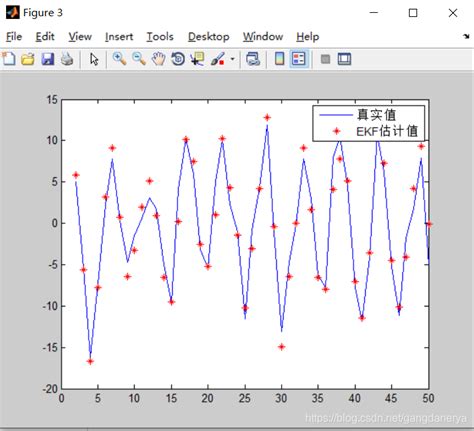This screenshot has height=431, width=474.
Task: Print the figure using the printer icon
Action: tap(67, 59)
